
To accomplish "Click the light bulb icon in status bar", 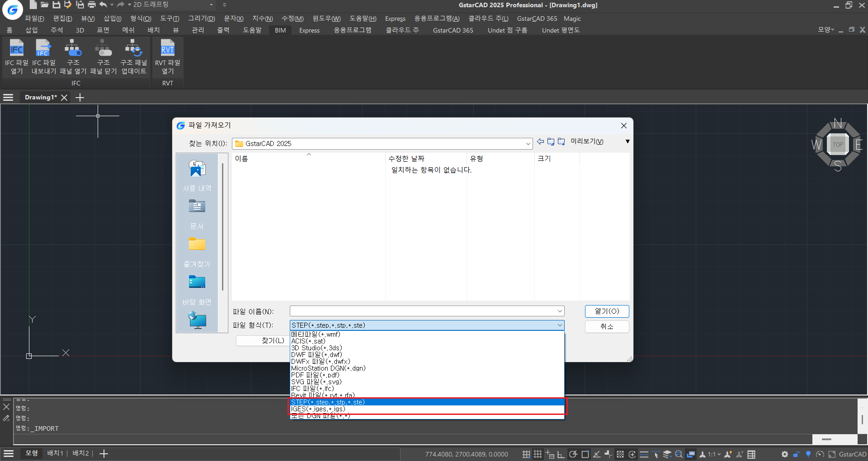I will (x=808, y=454).
